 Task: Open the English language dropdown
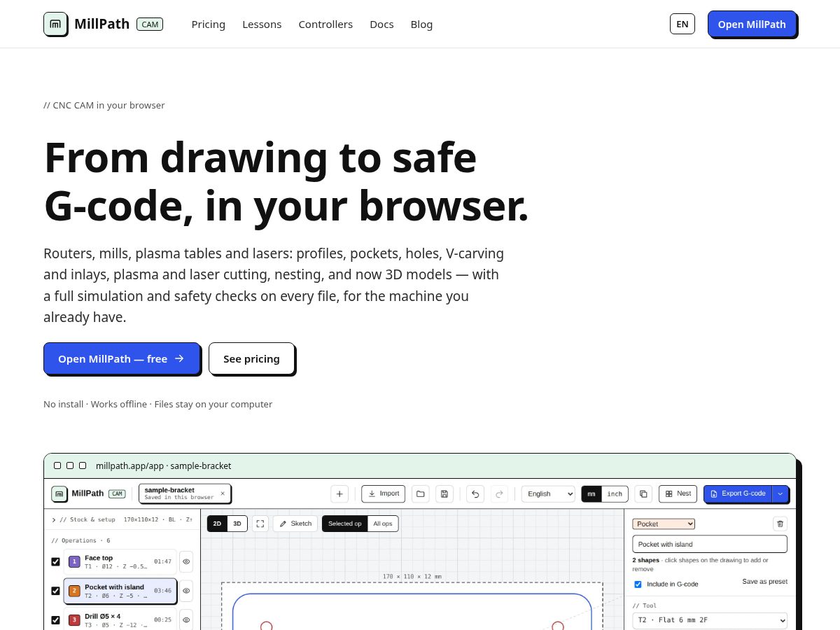(x=548, y=493)
